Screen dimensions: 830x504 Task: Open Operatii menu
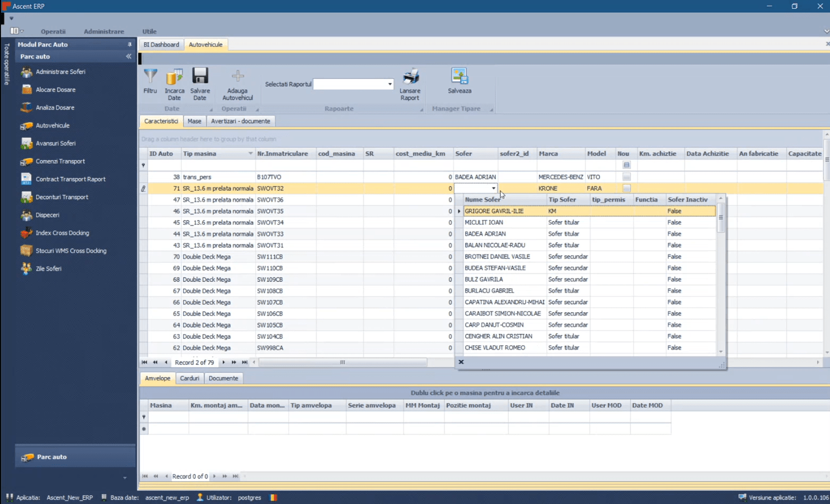tap(53, 31)
